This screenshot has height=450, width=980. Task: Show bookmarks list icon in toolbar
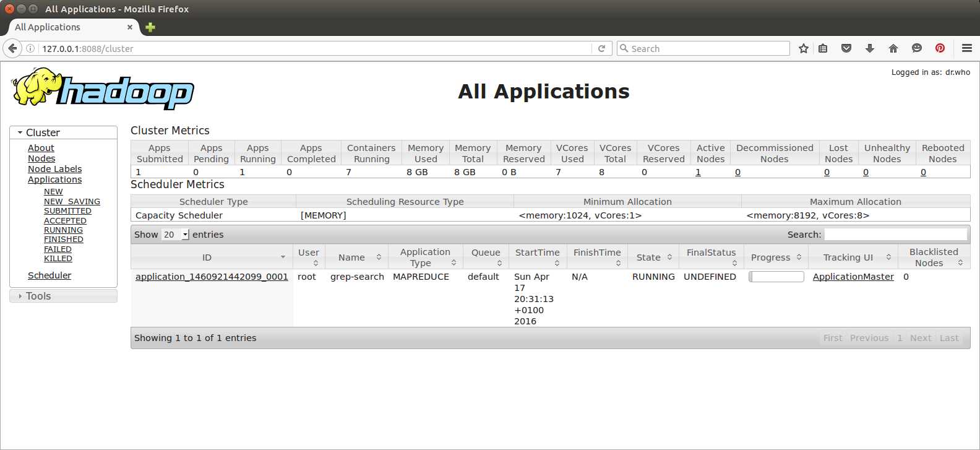[x=823, y=48]
